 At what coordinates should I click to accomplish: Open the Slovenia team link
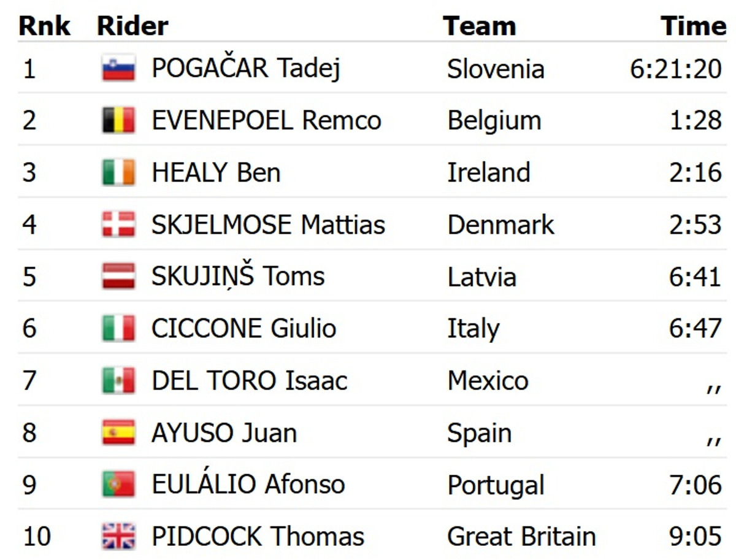pos(495,69)
